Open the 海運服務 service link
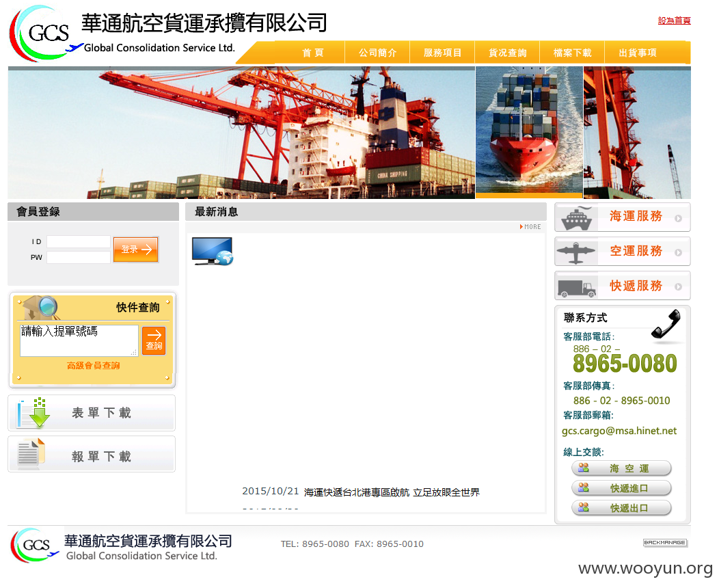 point(636,216)
